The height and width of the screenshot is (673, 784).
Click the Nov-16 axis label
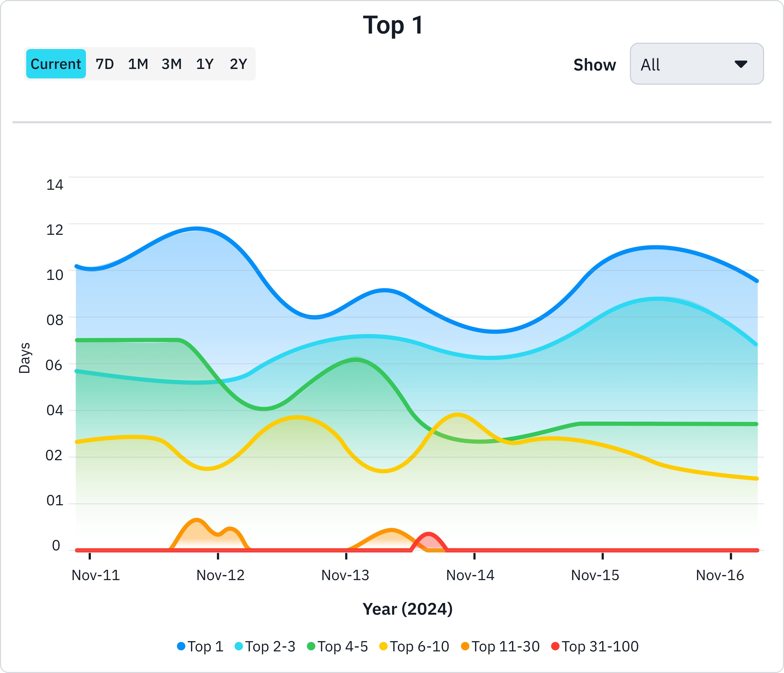[720, 575]
